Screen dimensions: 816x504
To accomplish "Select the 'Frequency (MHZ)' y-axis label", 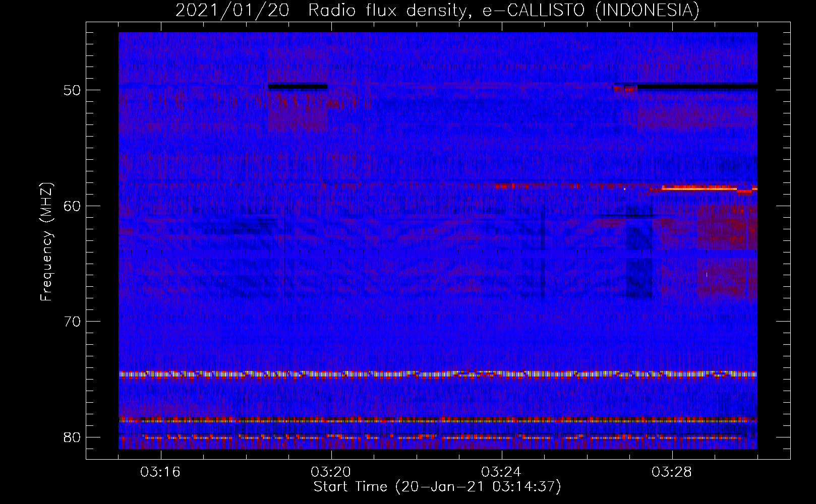I will (46, 241).
